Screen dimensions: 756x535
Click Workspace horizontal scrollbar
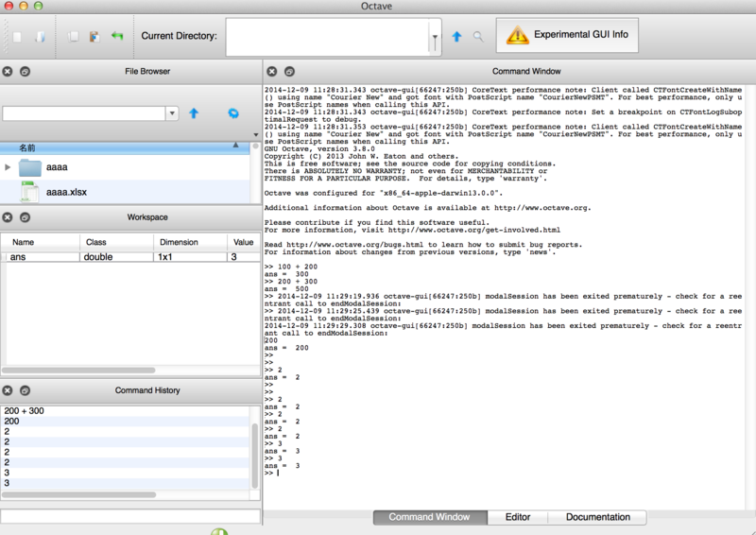coord(78,371)
